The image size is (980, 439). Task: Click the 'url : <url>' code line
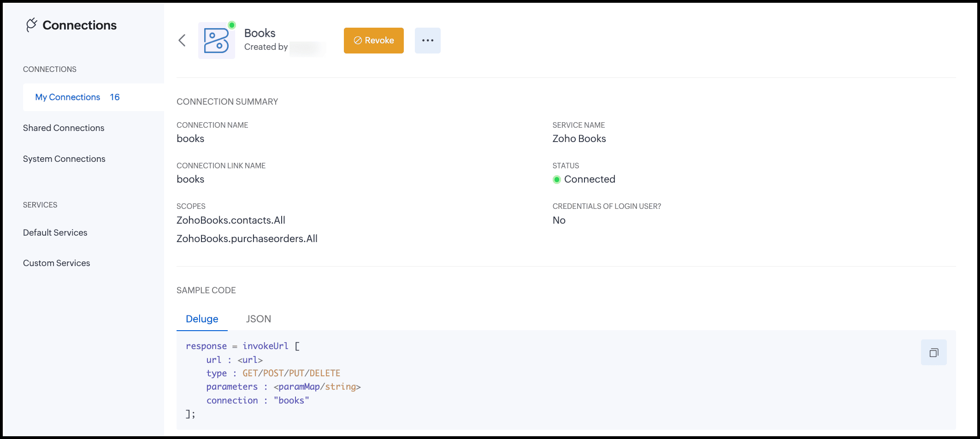[235, 360]
